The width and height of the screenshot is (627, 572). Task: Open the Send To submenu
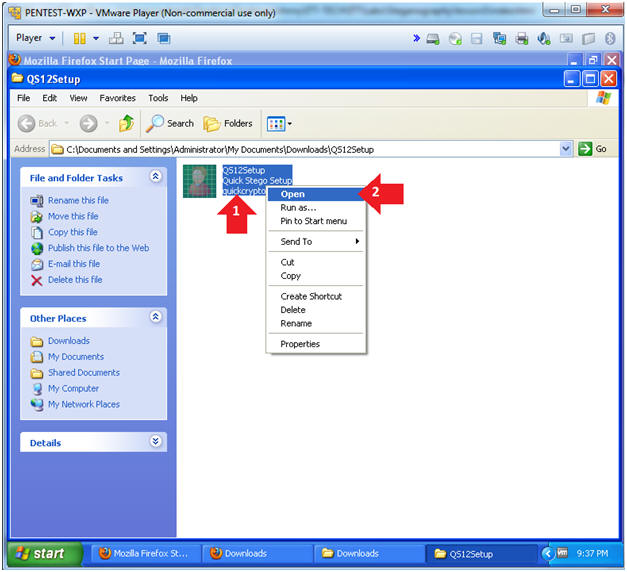point(316,242)
